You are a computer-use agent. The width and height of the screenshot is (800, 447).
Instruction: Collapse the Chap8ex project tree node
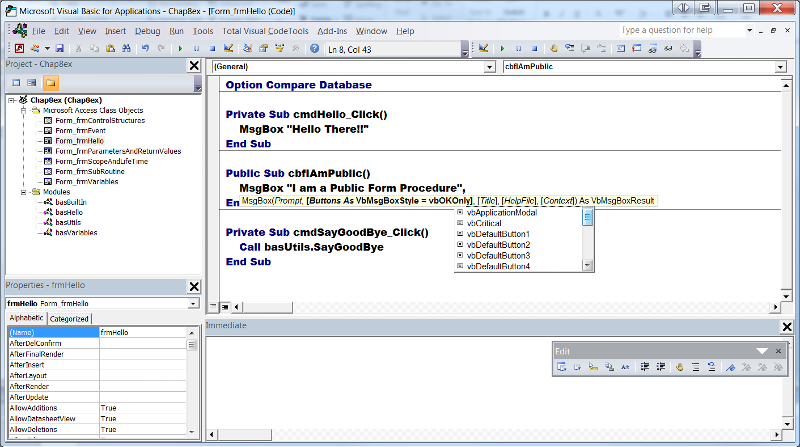pyautogui.click(x=11, y=101)
